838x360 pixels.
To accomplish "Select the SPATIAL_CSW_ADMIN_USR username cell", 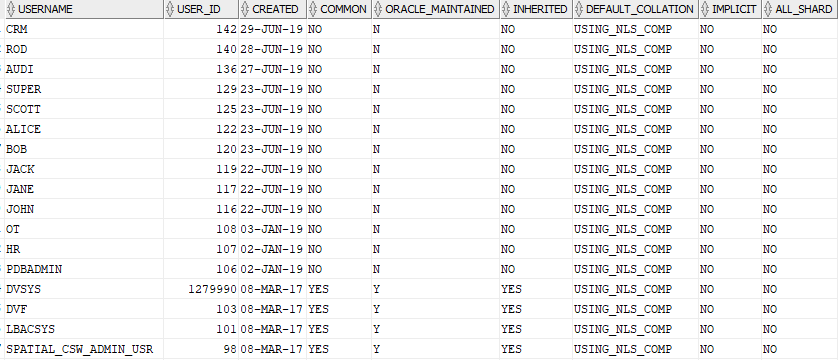I will click(x=84, y=349).
